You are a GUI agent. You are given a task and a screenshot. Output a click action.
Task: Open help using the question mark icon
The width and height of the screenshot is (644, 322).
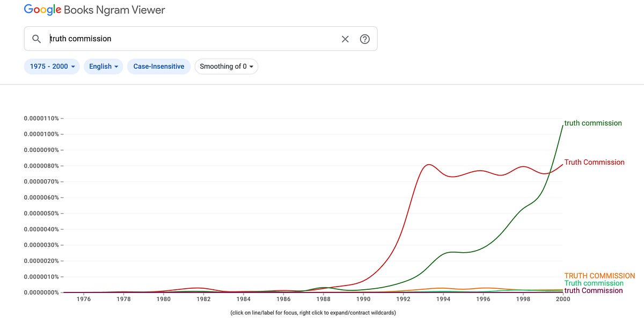click(365, 39)
